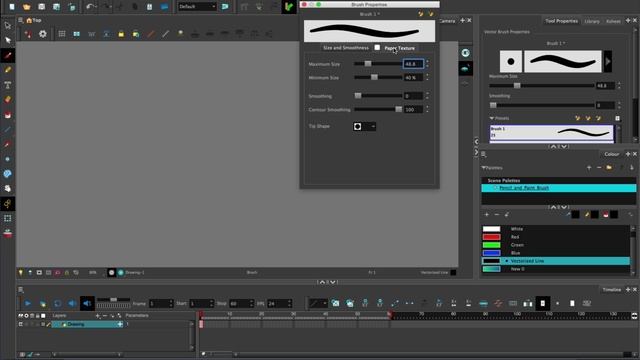The height and width of the screenshot is (360, 640).
Task: Click the palette folder icon in Colour panel
Action: [x=609, y=168]
